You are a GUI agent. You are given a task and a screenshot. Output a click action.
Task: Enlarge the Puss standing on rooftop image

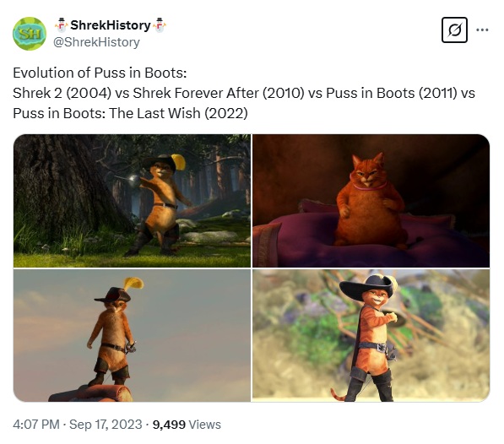(132, 335)
